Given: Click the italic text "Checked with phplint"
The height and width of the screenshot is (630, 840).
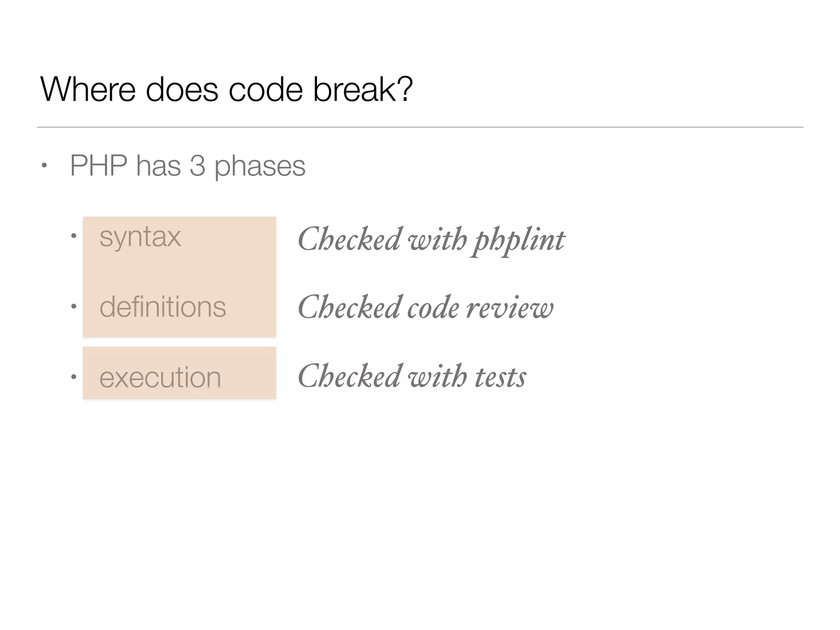Looking at the screenshot, I should (431, 240).
